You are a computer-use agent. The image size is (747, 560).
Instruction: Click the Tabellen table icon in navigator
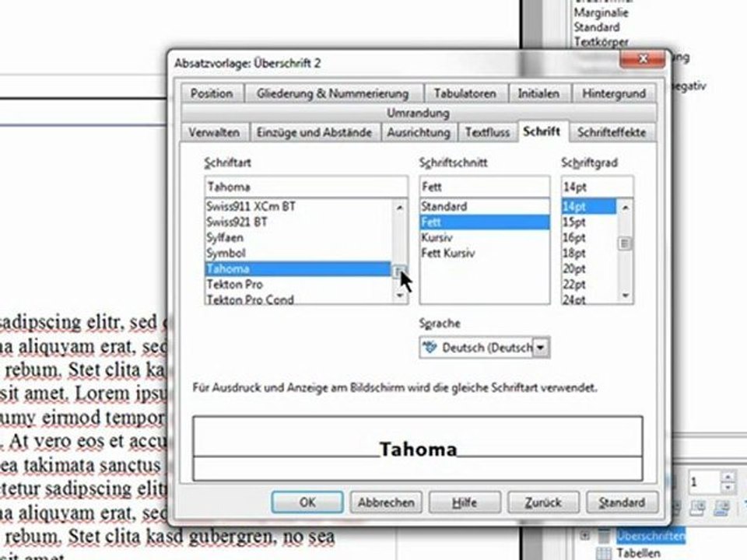(604, 553)
